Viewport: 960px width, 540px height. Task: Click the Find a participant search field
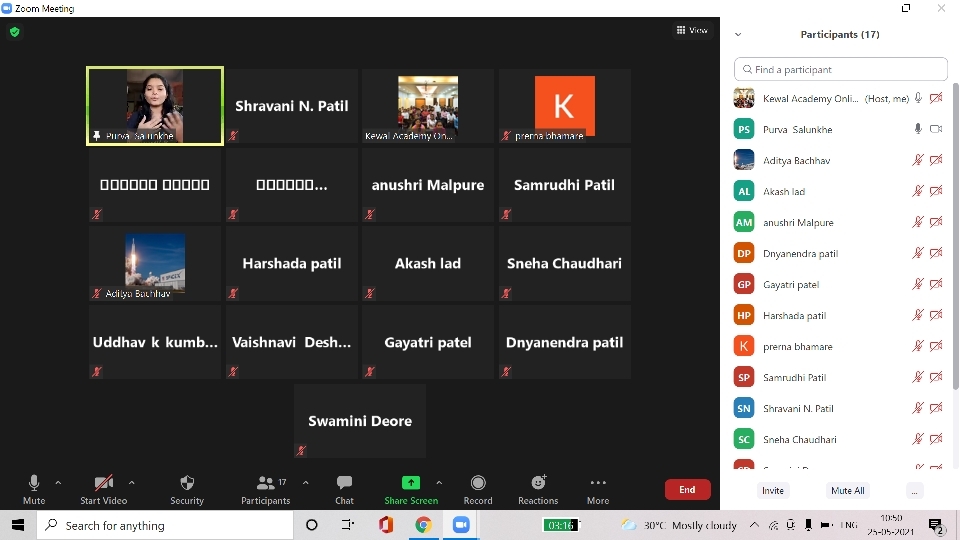point(840,70)
